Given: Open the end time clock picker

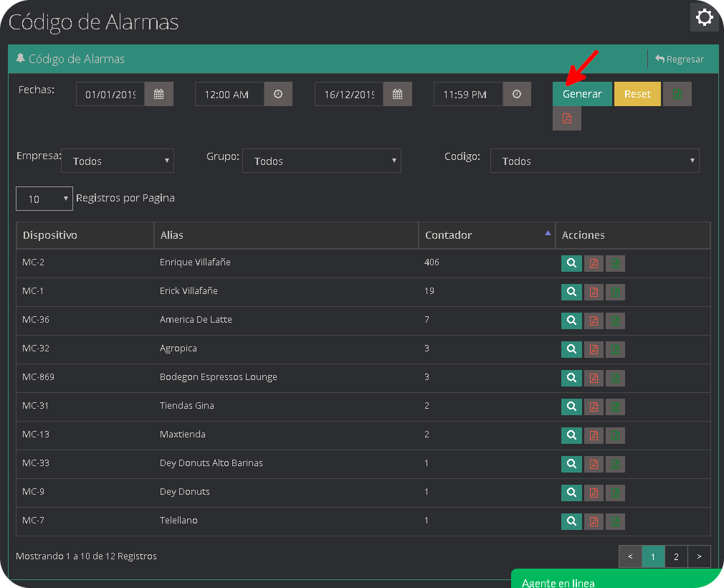Looking at the screenshot, I should (517, 93).
